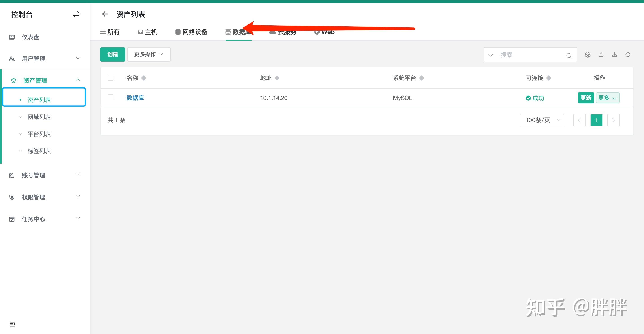Check the checkbox for the 数据库 row
644x334 pixels.
point(110,97)
